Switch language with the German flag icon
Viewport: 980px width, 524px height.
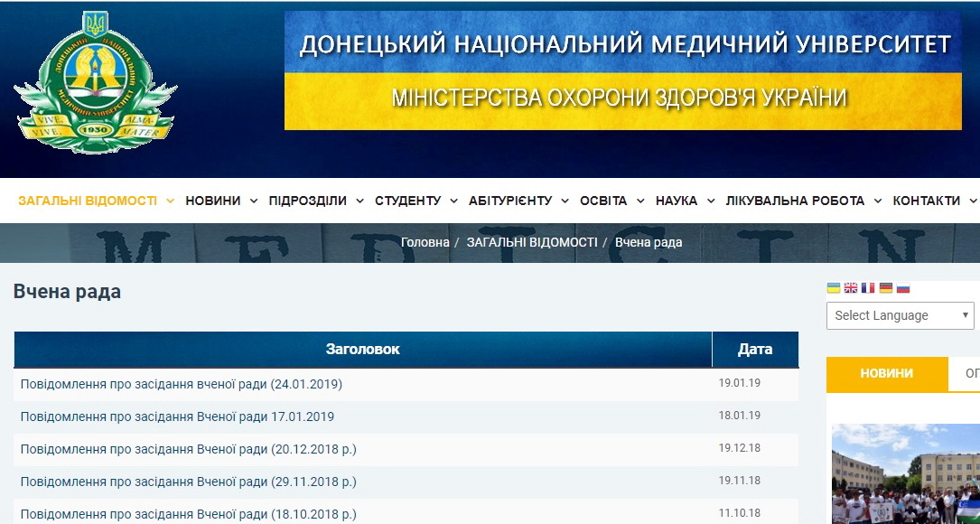pyautogui.click(x=886, y=287)
